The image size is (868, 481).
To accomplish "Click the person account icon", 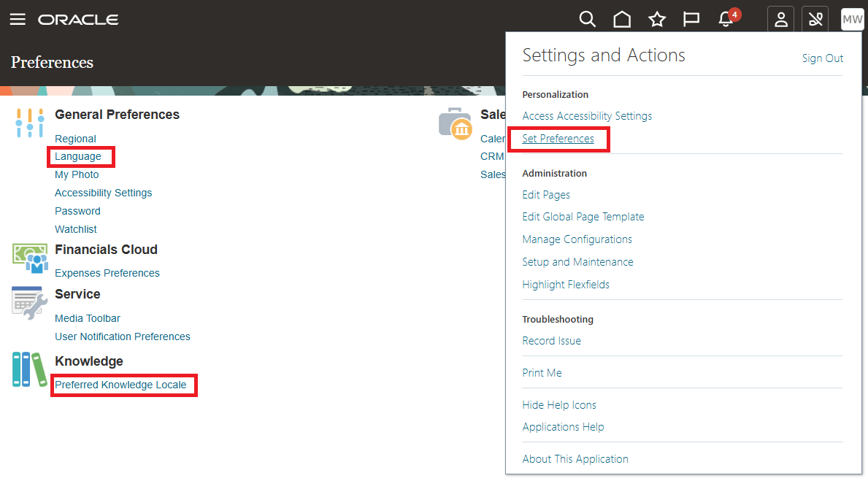I will pyautogui.click(x=780, y=19).
